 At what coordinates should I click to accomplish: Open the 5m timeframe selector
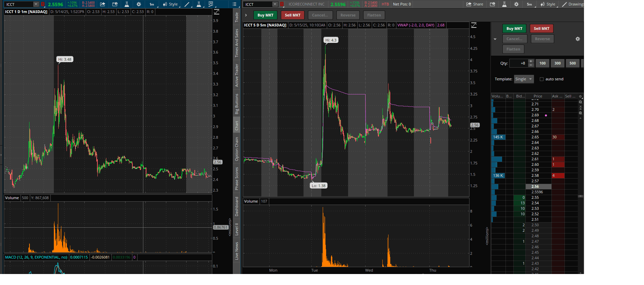(x=529, y=4)
